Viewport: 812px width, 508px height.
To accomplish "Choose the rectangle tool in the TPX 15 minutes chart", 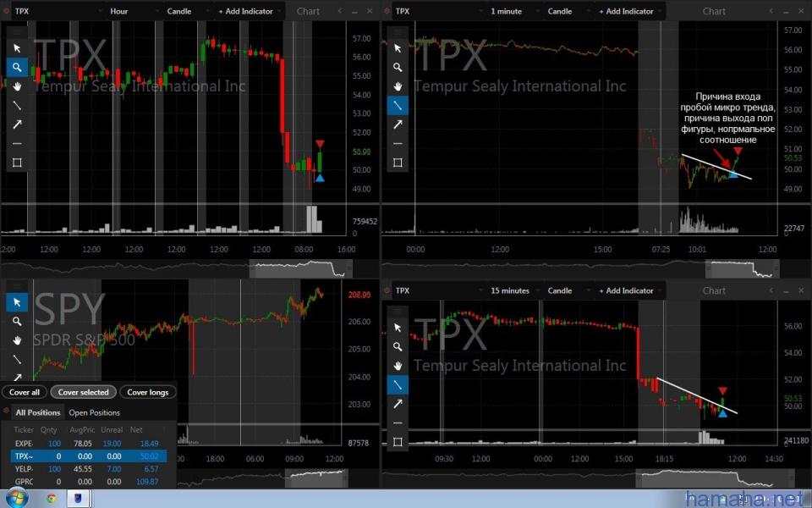I will coord(398,442).
